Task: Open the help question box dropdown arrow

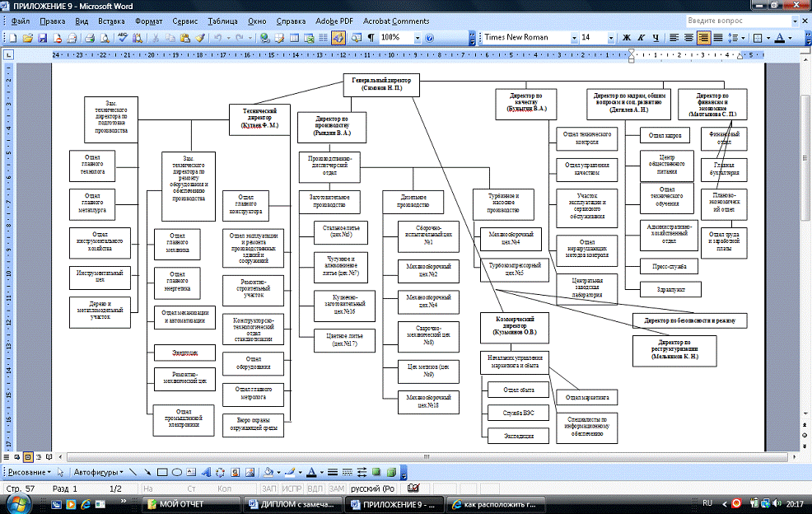Action: click(795, 21)
